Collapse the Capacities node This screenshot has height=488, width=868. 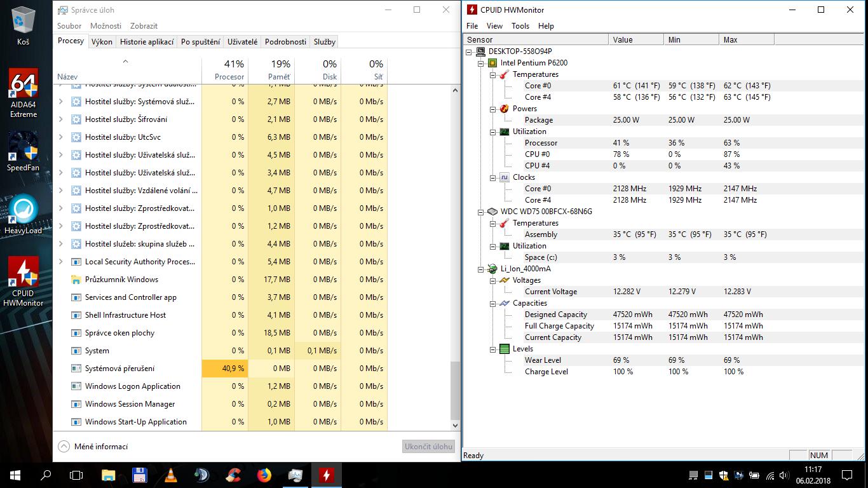tap(493, 303)
